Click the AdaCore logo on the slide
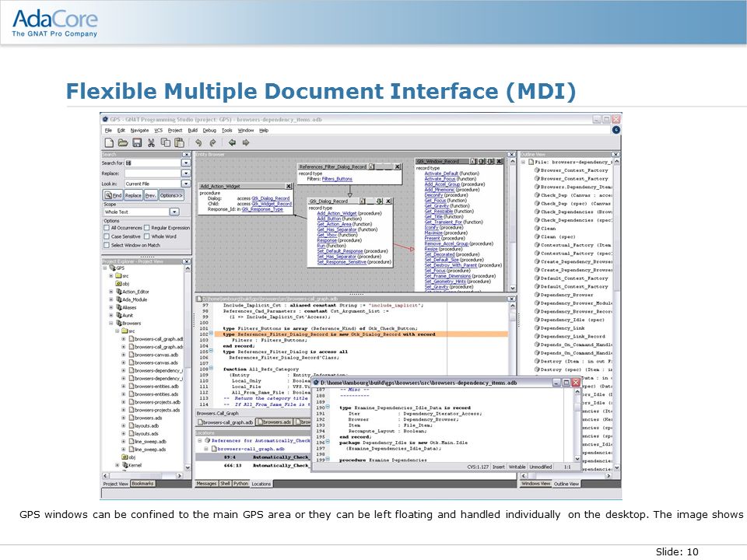The image size is (747, 560). pyautogui.click(x=54, y=23)
